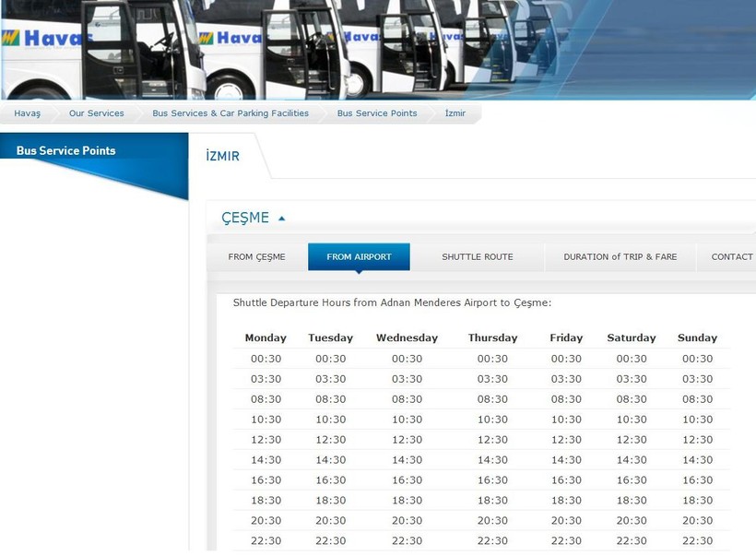Click the İZMIR page heading tab

223,157
